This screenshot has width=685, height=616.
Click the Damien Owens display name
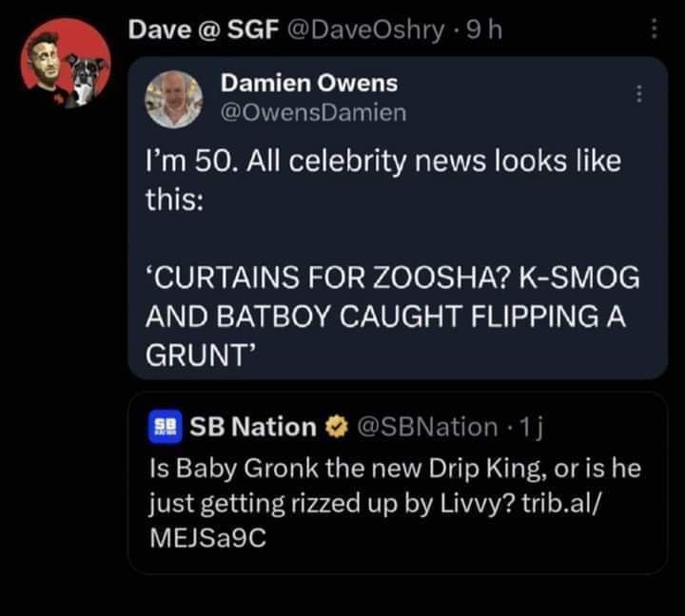pos(309,84)
